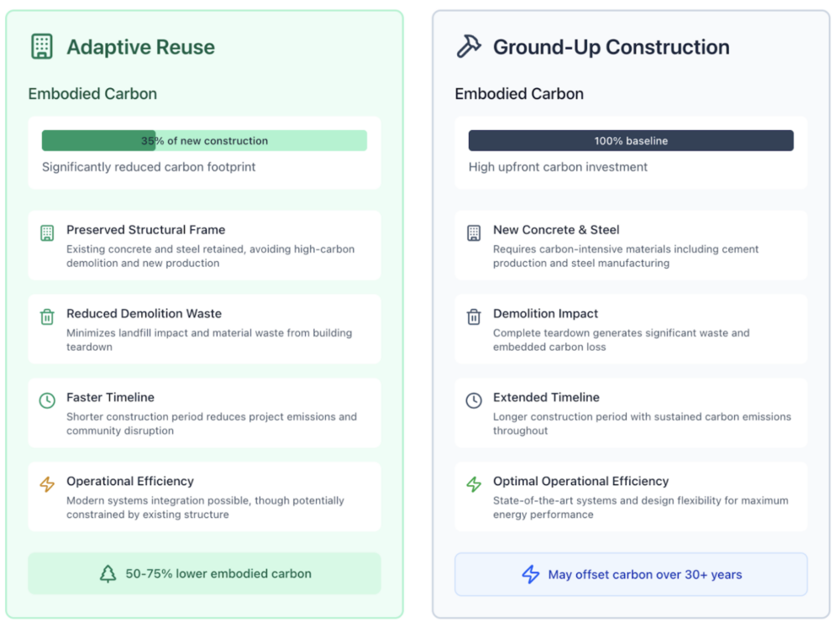Click the Faster Timeline clock icon
This screenshot has height=627, width=840.
point(47,400)
